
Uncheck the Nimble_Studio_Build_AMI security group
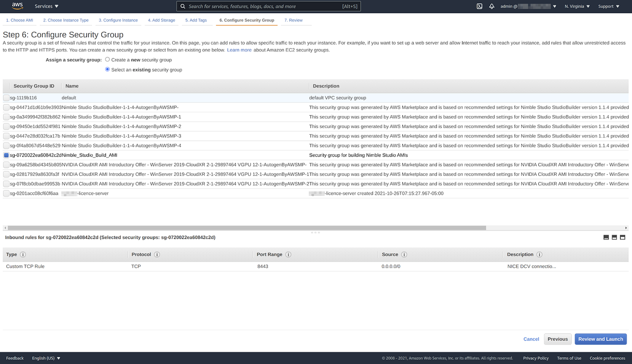tap(6, 155)
